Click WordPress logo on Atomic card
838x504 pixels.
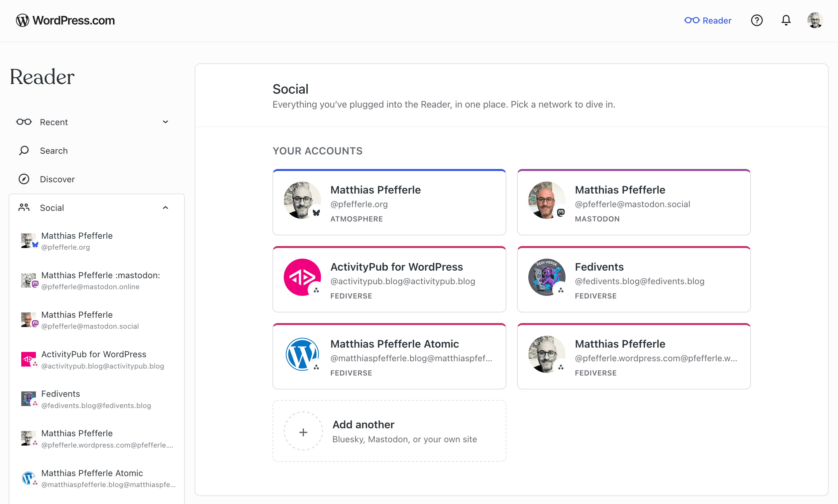point(302,354)
